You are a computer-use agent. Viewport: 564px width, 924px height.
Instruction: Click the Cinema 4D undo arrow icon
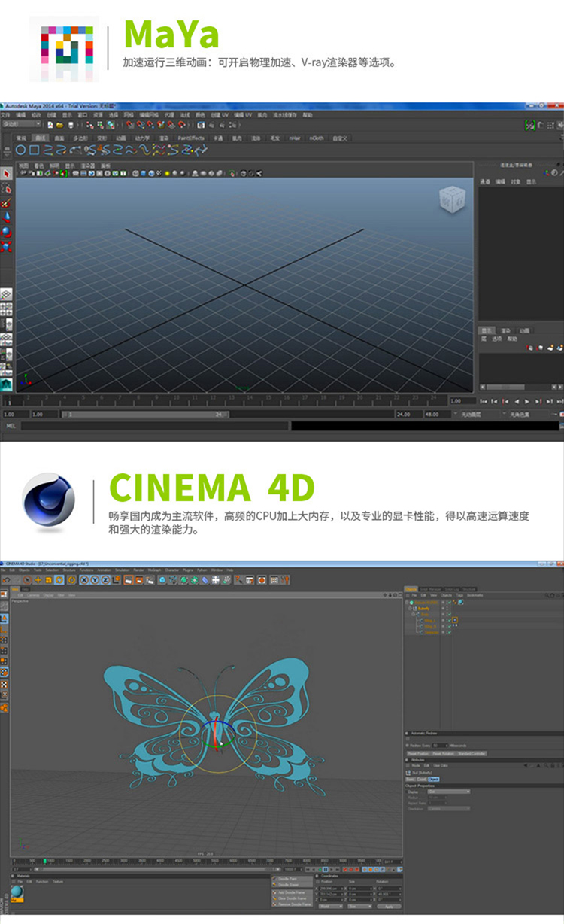[x=7, y=580]
